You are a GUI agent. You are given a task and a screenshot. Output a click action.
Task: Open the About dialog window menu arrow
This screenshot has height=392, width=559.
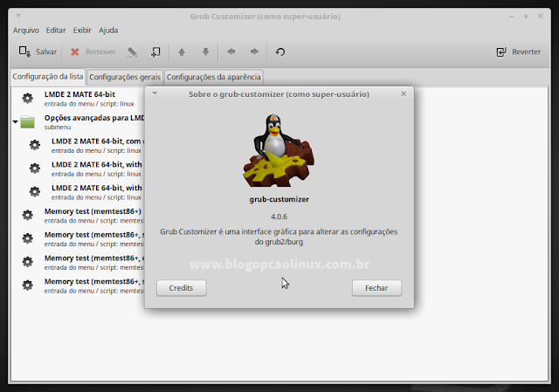click(155, 93)
